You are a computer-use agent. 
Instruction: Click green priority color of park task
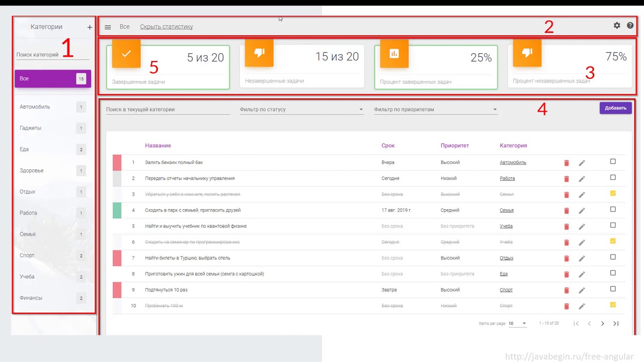(117, 210)
